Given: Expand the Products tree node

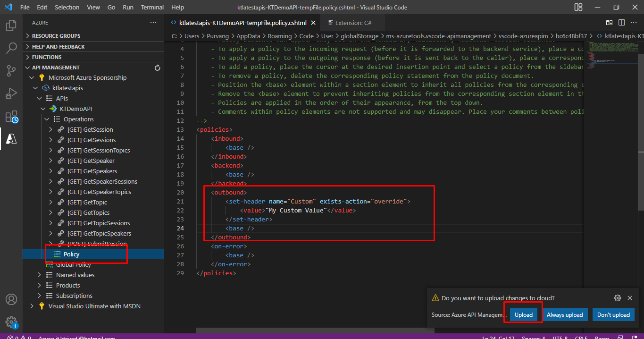Looking at the screenshot, I should click(x=40, y=286).
